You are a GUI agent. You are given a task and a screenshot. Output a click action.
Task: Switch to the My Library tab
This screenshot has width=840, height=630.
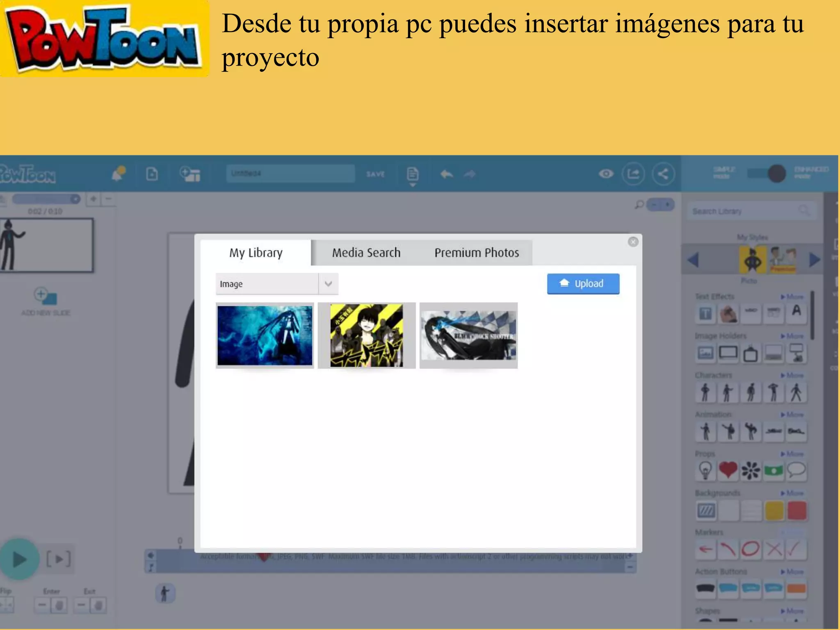(256, 253)
